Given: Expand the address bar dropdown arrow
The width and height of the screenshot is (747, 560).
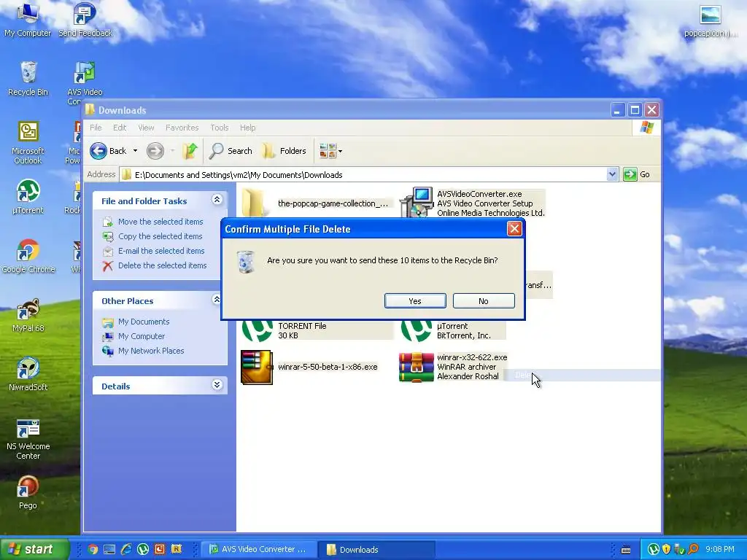Looking at the screenshot, I should 612,175.
